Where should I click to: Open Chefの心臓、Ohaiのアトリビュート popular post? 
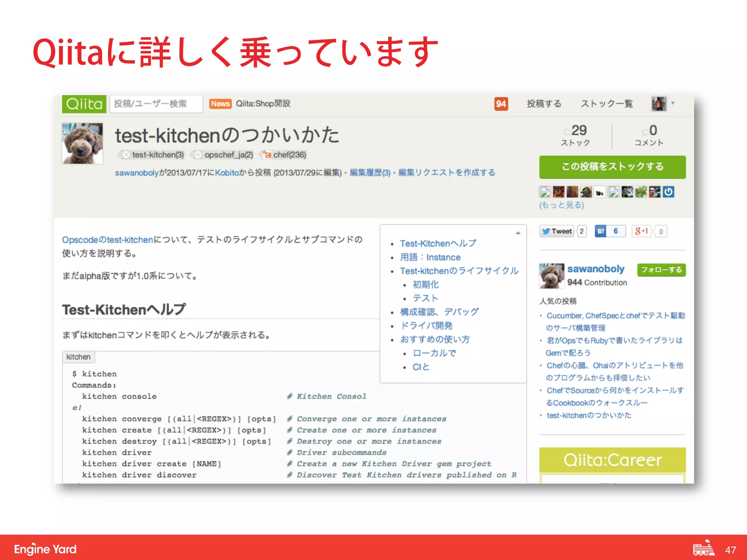pyautogui.click(x=615, y=372)
